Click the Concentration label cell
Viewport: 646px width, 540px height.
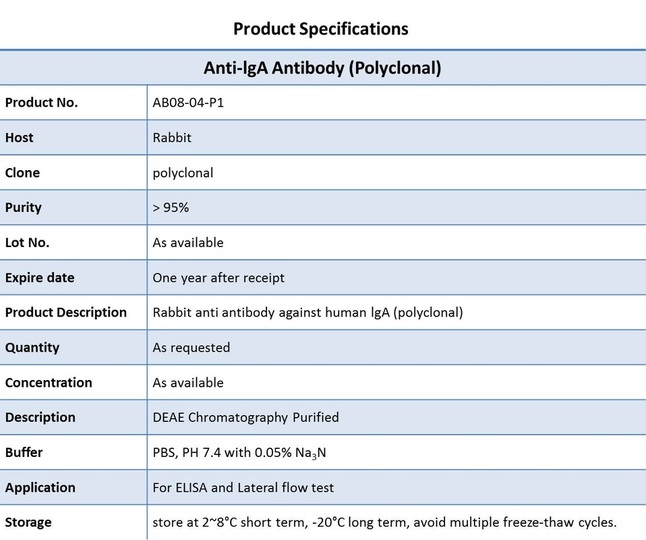coord(73,382)
